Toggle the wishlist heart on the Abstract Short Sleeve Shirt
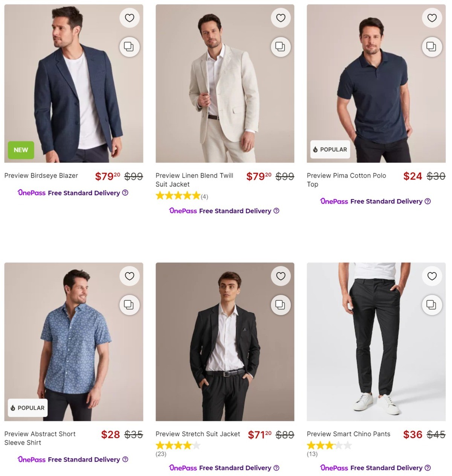Viewport: 452px width, 476px height. click(x=129, y=276)
